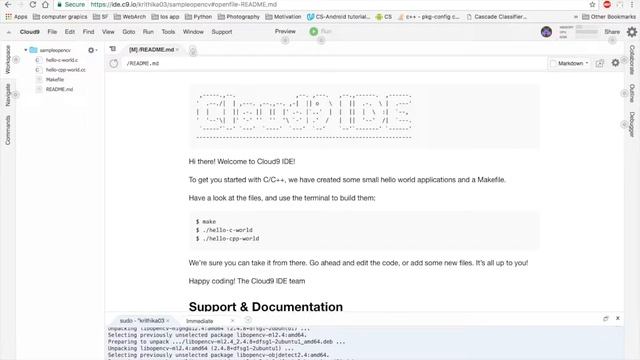Image resolution: width=640 pixels, height=360 pixels.
Task: Switch to the README.md editor tab
Action: click(x=151, y=49)
